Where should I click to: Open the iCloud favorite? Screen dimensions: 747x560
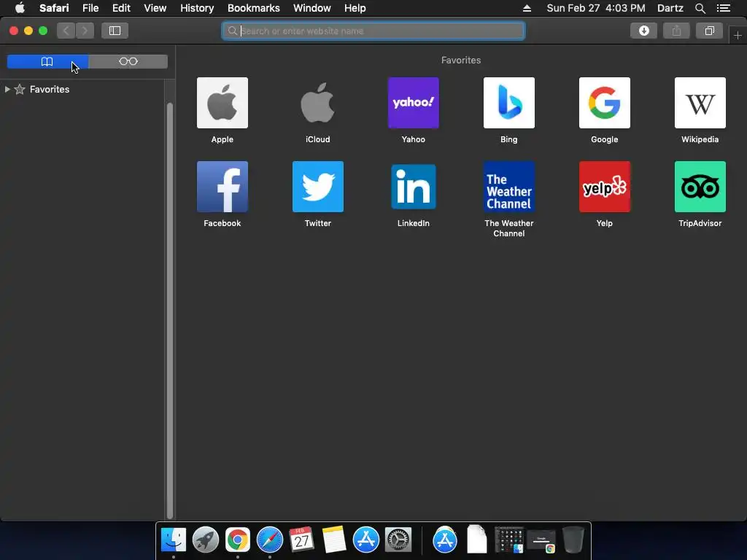coord(318,103)
